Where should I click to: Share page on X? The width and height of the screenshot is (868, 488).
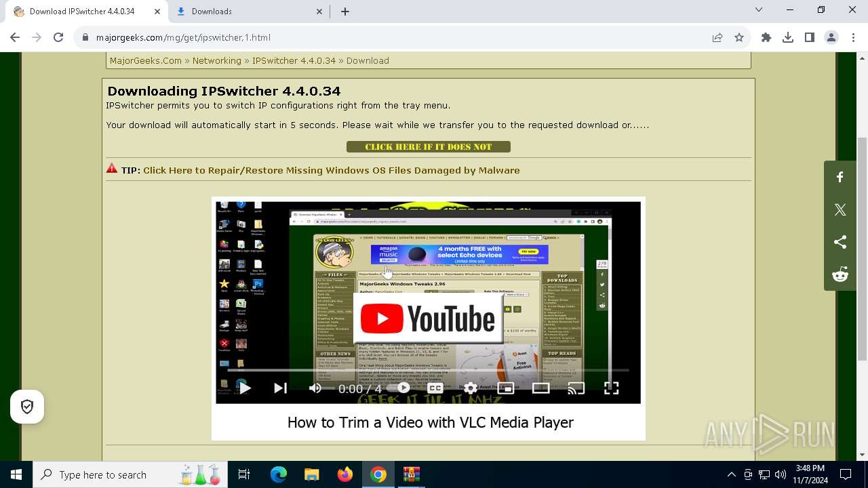[x=840, y=210]
